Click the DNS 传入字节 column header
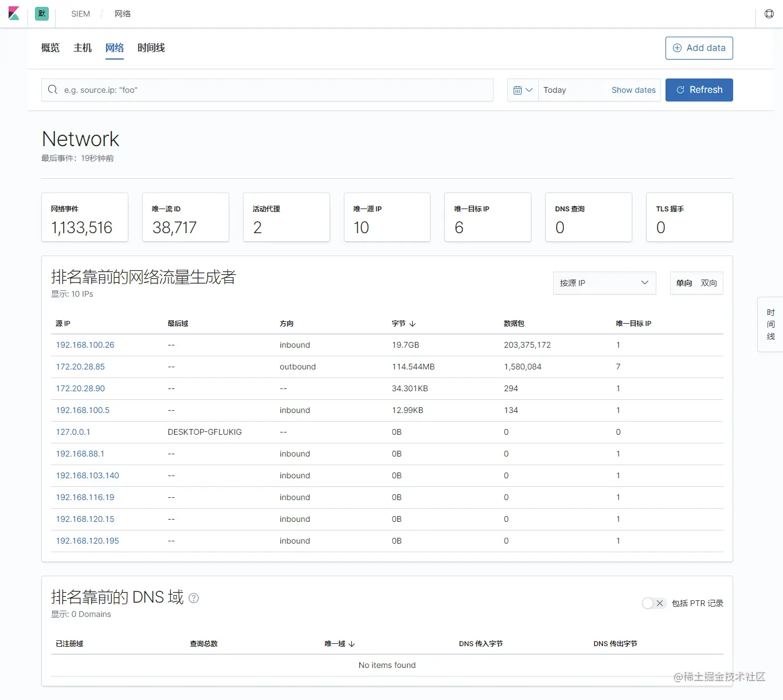 (481, 644)
